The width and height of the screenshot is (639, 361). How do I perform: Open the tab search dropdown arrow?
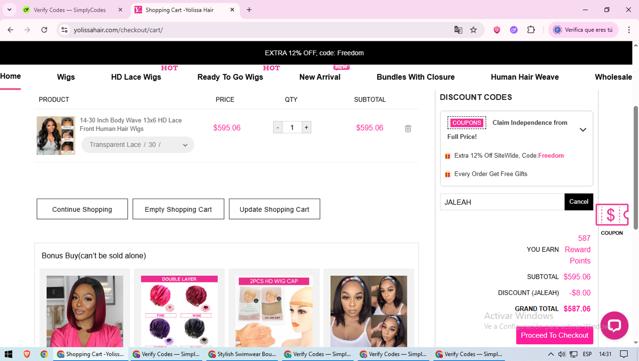pos(9,10)
